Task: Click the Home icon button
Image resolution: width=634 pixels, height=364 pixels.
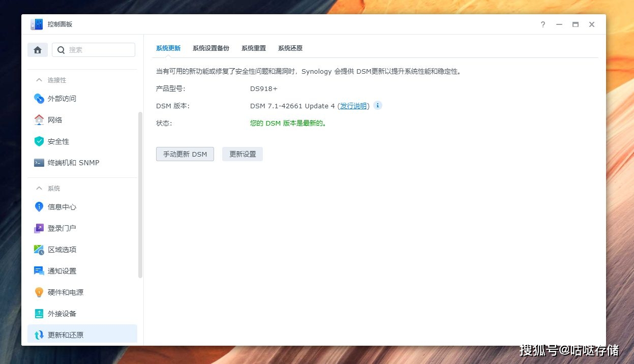Action: click(x=38, y=50)
